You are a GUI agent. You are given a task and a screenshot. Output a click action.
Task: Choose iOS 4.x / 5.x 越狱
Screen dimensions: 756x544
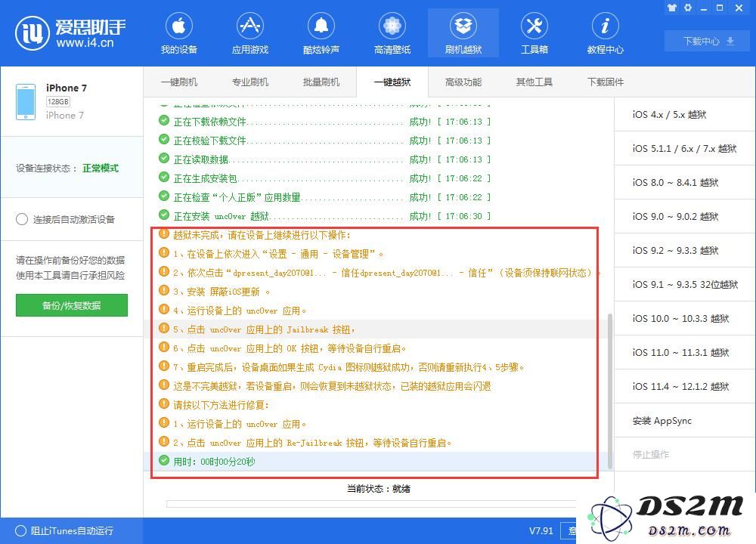[685, 115]
